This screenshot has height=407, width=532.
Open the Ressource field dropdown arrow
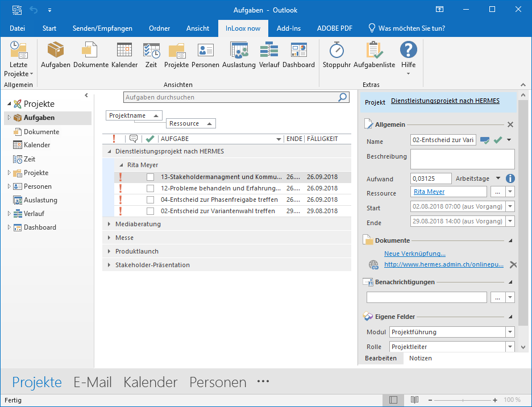(x=510, y=192)
